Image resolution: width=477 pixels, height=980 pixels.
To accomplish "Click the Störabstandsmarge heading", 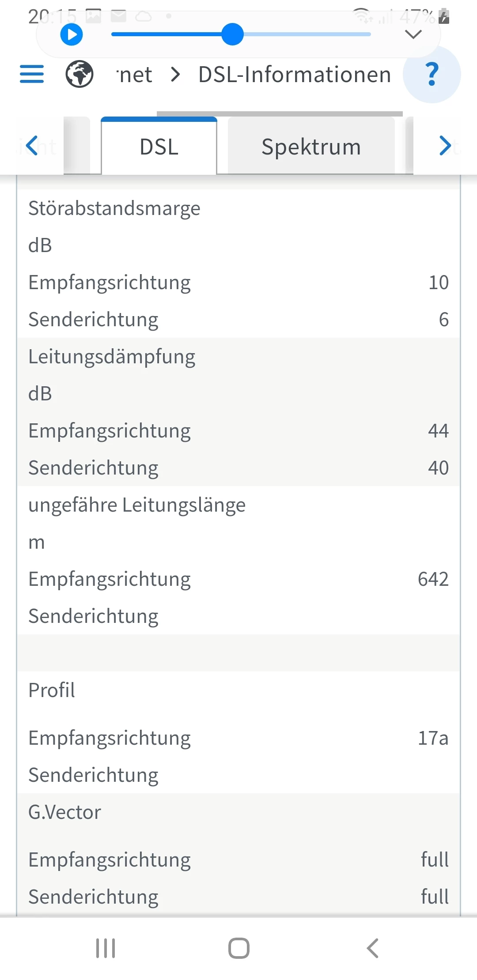I will click(114, 208).
